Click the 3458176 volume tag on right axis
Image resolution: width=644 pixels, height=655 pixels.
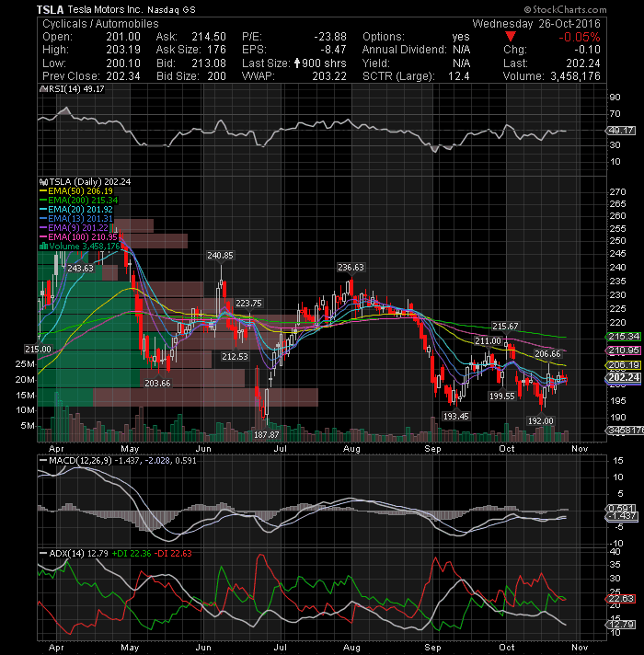coord(625,431)
